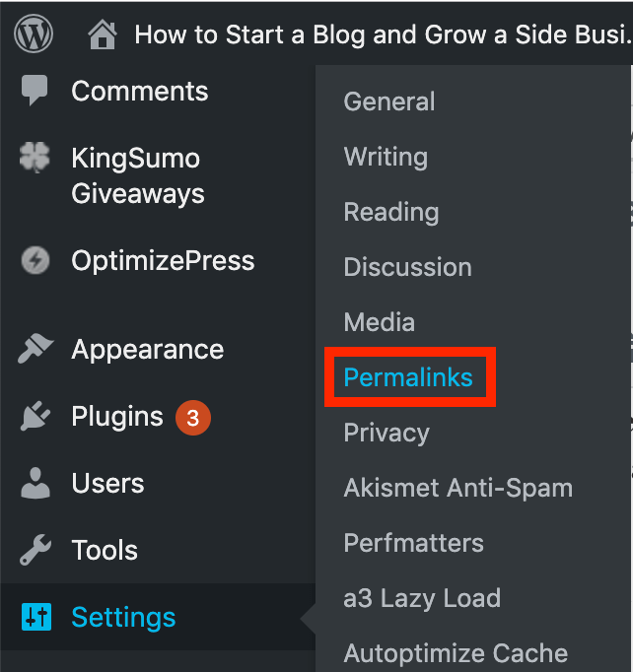The width and height of the screenshot is (633, 672).
Task: Click the Tools wrench icon
Action: [x=35, y=551]
